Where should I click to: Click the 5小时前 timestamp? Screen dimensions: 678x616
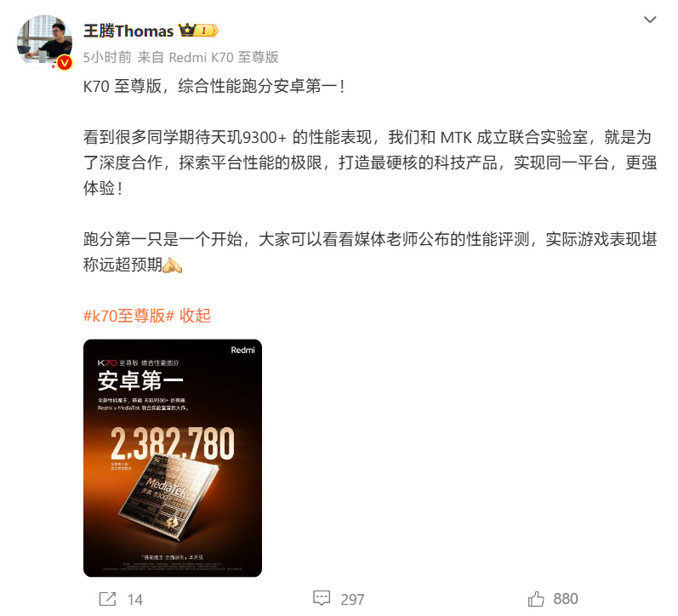click(107, 57)
